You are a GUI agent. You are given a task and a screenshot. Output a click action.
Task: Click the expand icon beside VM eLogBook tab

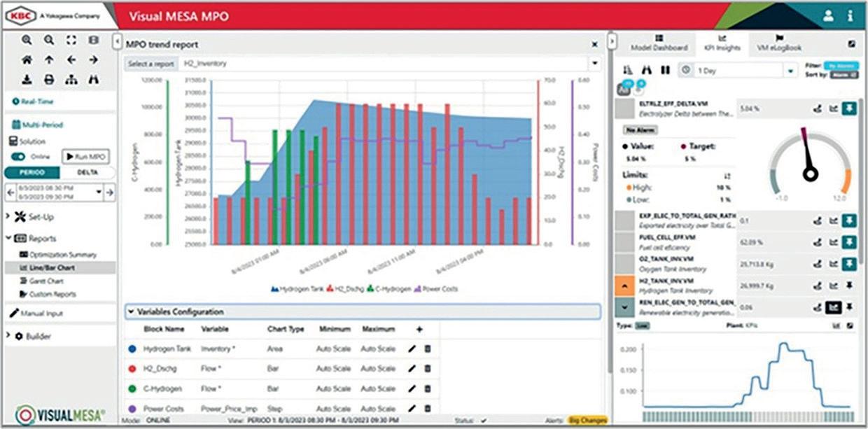point(852,43)
